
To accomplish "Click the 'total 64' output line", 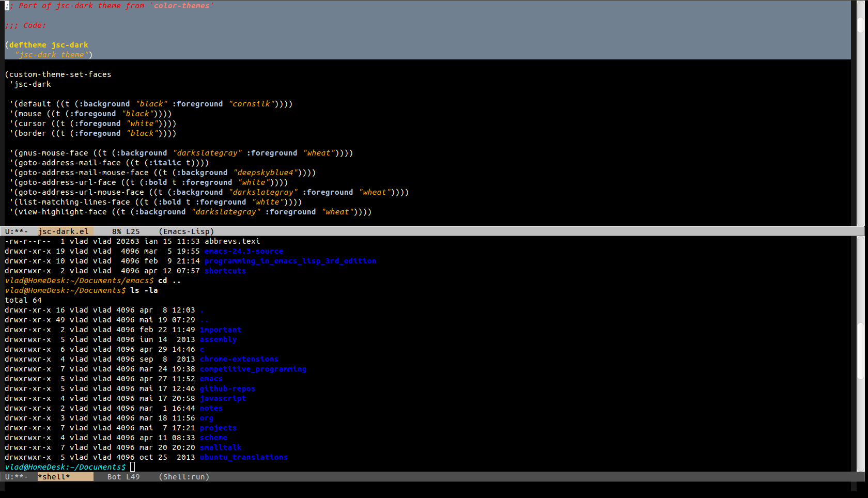I will (x=23, y=300).
